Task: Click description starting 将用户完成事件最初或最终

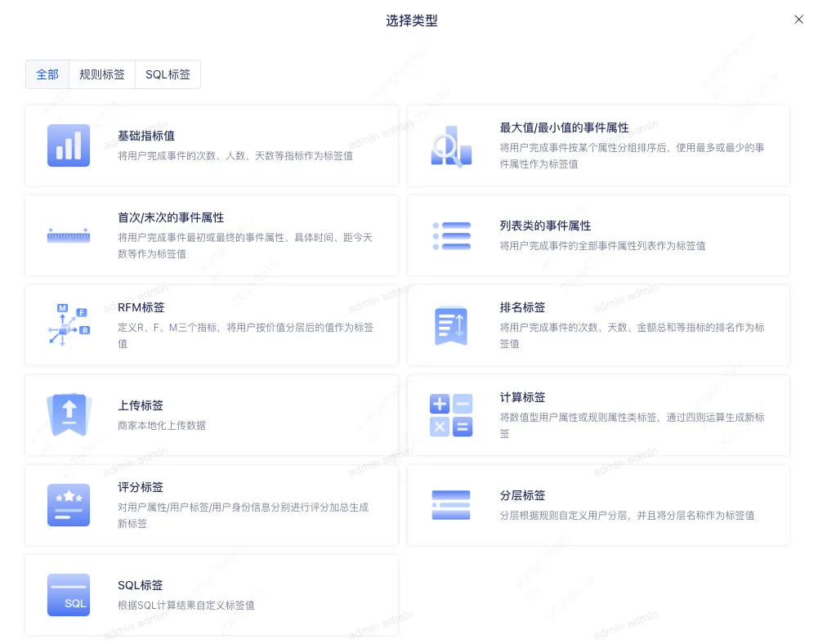Action: (x=245, y=246)
